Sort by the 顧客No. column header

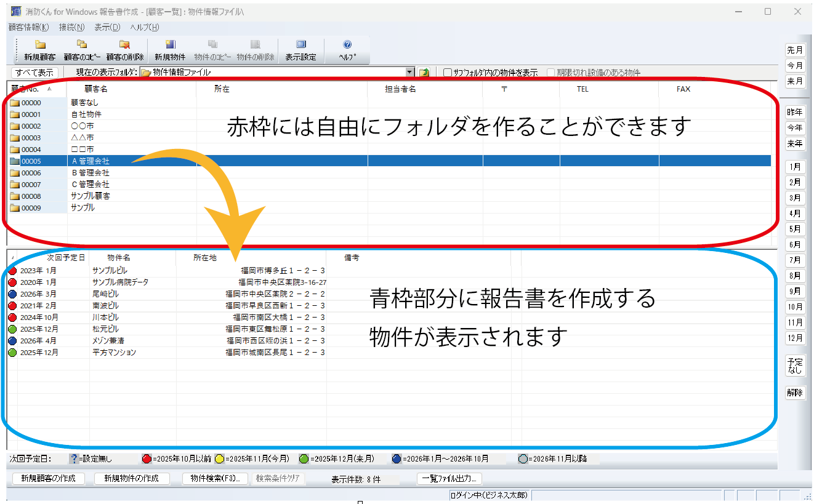31,89
